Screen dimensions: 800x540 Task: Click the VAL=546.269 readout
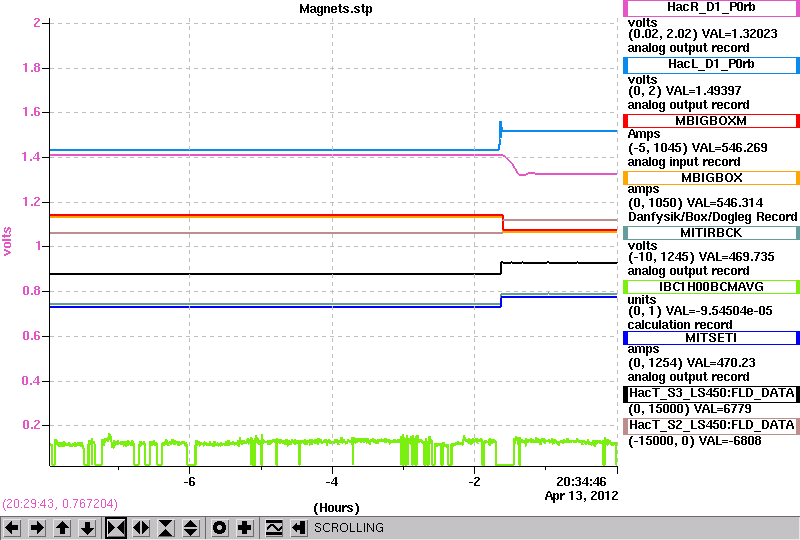[730, 148]
